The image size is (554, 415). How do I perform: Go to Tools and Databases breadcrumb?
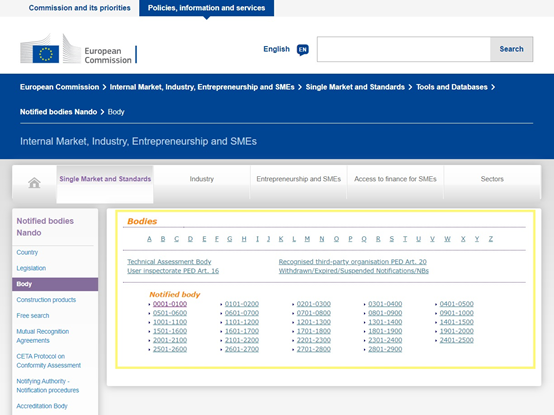click(x=452, y=87)
